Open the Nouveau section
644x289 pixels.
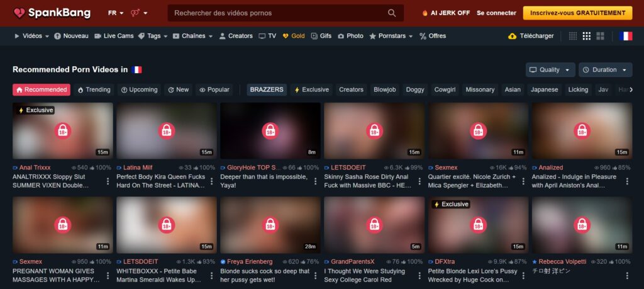[71, 36]
